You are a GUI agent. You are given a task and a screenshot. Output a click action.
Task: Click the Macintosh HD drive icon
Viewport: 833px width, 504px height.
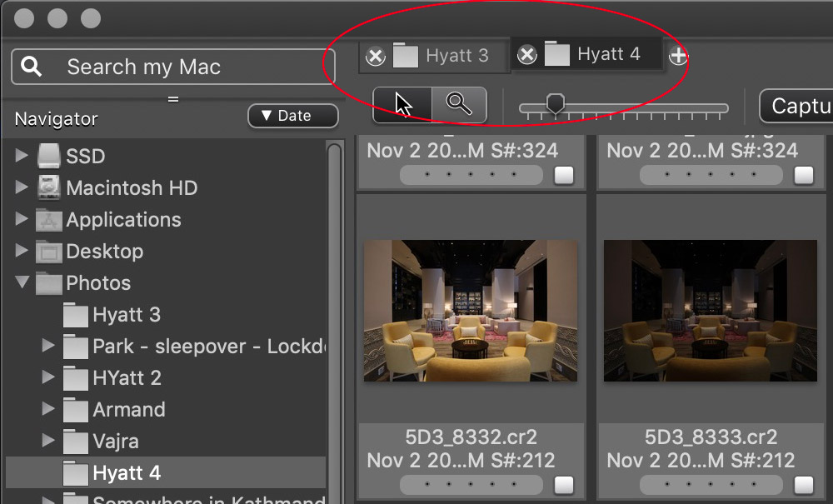49,188
